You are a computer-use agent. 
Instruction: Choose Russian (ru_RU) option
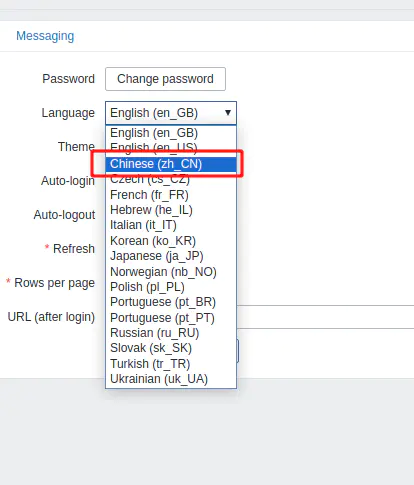tap(171, 333)
